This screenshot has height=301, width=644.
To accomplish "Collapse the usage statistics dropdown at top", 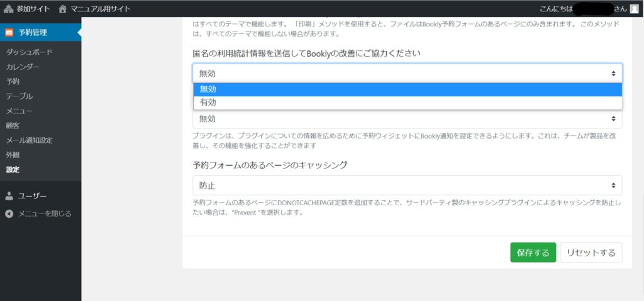I will (x=408, y=74).
